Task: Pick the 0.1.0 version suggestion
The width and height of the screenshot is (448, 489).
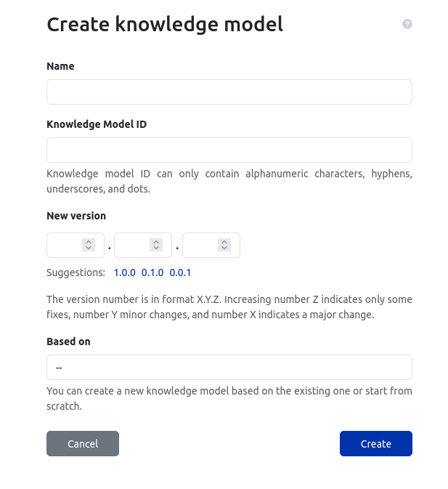Action: pos(152,273)
